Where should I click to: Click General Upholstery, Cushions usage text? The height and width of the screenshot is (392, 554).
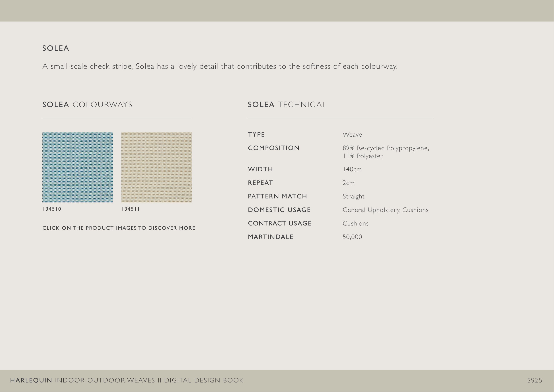pyautogui.click(x=385, y=210)
